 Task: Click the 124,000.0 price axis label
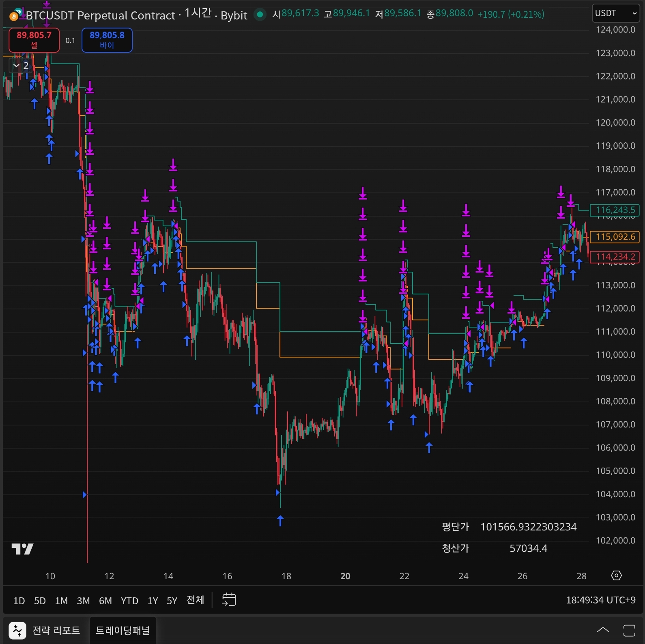coord(615,30)
